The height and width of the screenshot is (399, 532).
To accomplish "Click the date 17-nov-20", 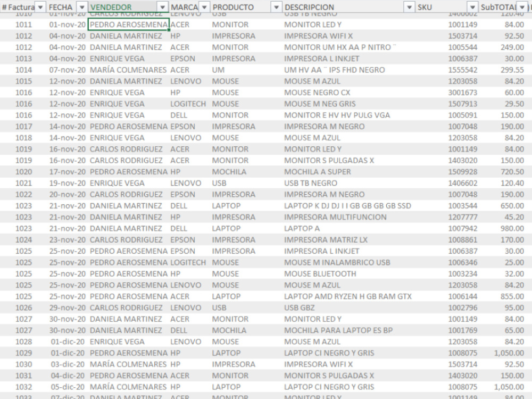I will pos(67,172).
